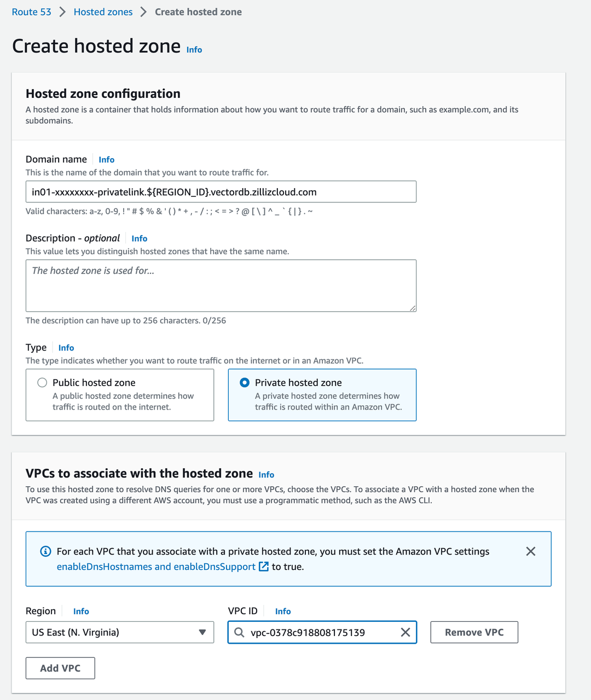Click into the Description text area
Viewport: 591px width, 700px height.
pos(221,285)
